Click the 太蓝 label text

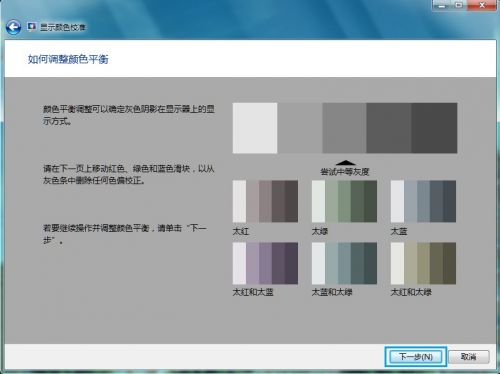pos(399,231)
